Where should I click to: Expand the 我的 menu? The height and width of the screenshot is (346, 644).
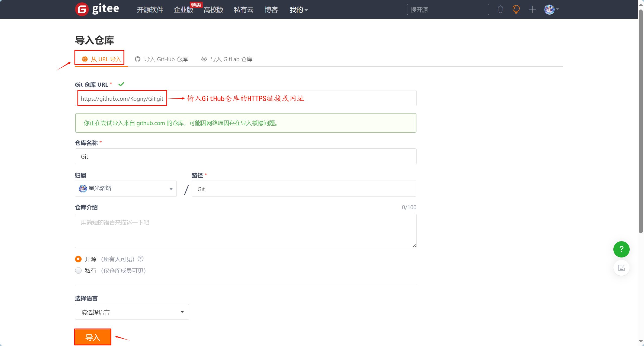coord(299,10)
